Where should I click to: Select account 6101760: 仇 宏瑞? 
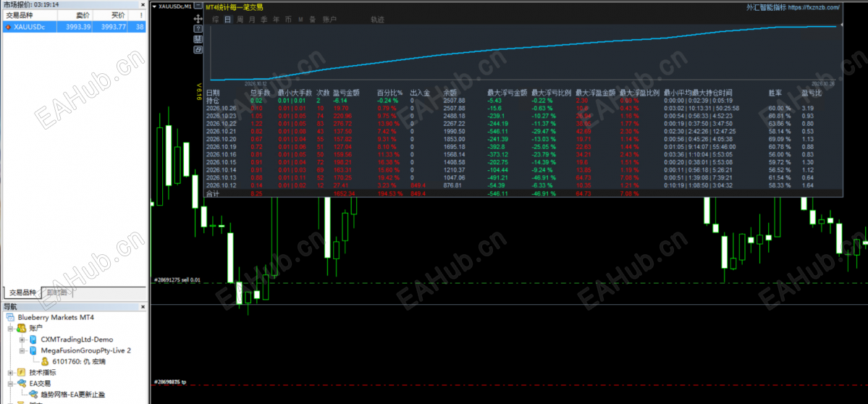pyautogui.click(x=79, y=361)
